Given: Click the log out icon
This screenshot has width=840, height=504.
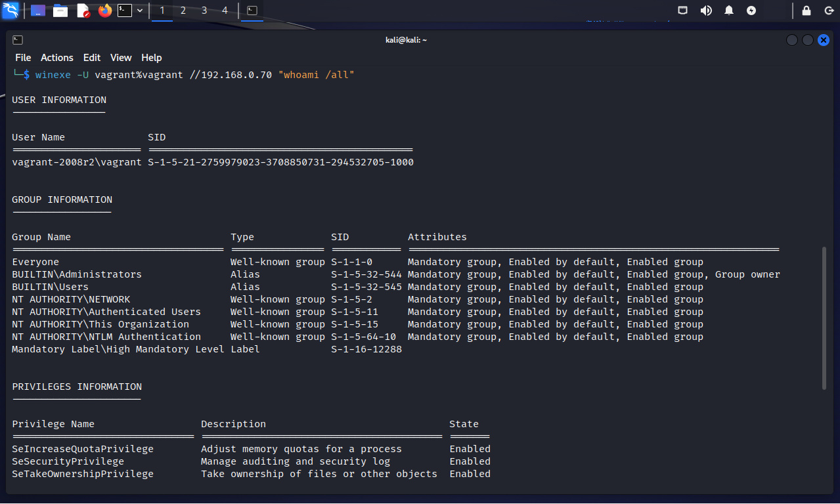Looking at the screenshot, I should 829,10.
